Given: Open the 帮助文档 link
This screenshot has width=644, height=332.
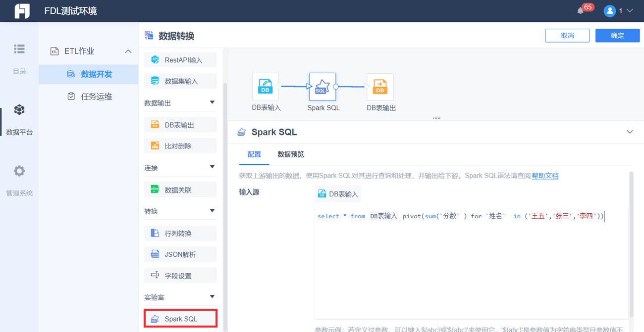Looking at the screenshot, I should pos(545,176).
